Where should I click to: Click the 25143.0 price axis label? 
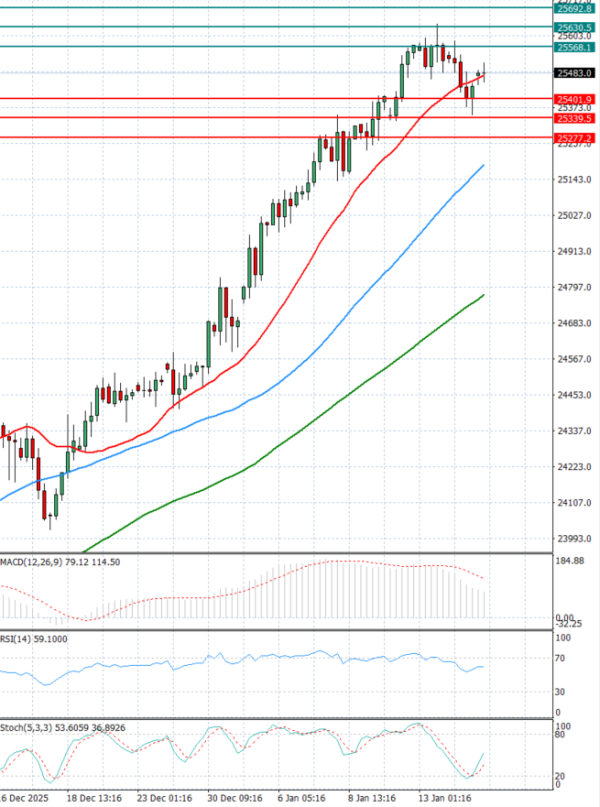point(574,180)
